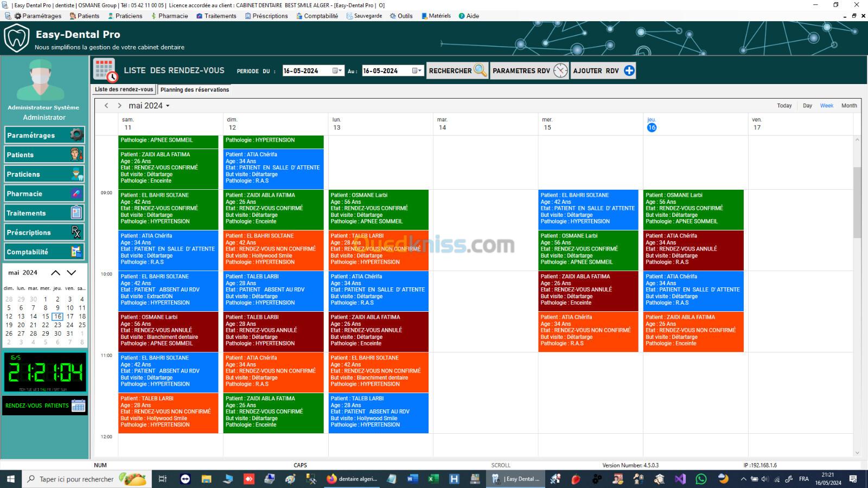Switch calendar to Month view
Image resolution: width=868 pixels, height=488 pixels.
point(848,106)
